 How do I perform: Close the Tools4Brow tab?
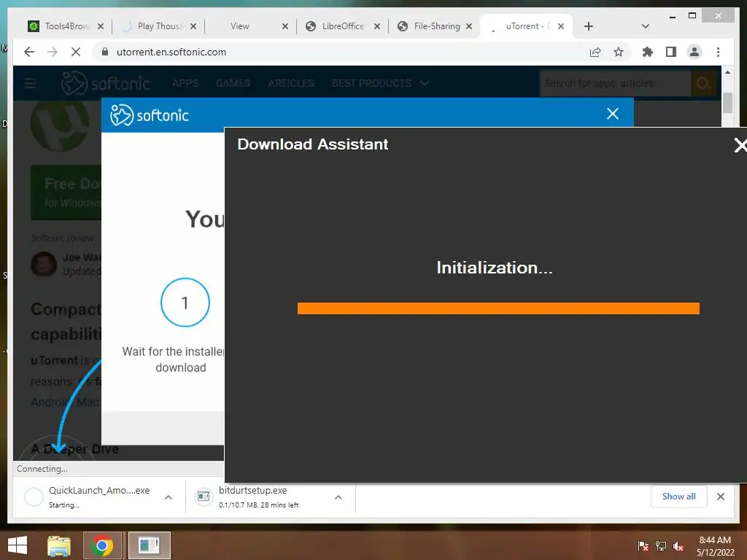[101, 26]
